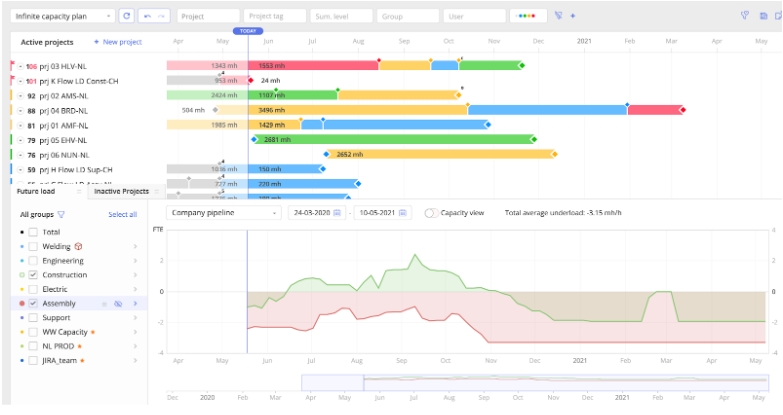Image resolution: width=783 pixels, height=415 pixels.
Task: Select the Future load tab
Action: click(36, 191)
